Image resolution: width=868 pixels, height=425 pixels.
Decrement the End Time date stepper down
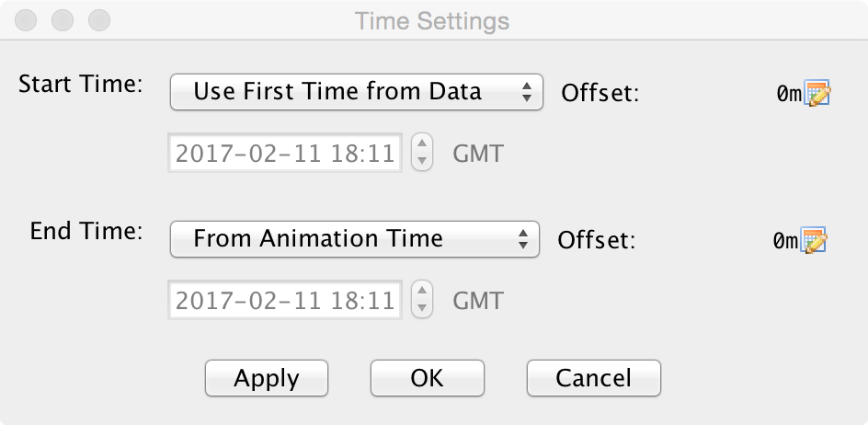click(421, 308)
